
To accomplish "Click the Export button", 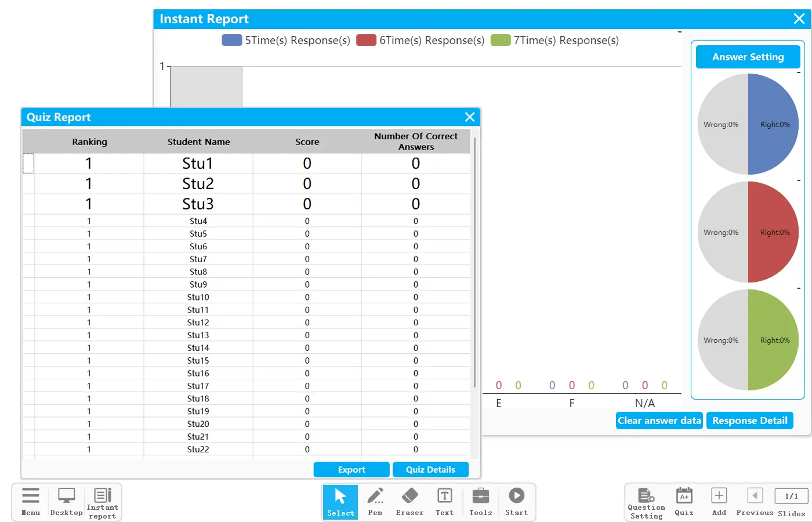I will pyautogui.click(x=351, y=470).
